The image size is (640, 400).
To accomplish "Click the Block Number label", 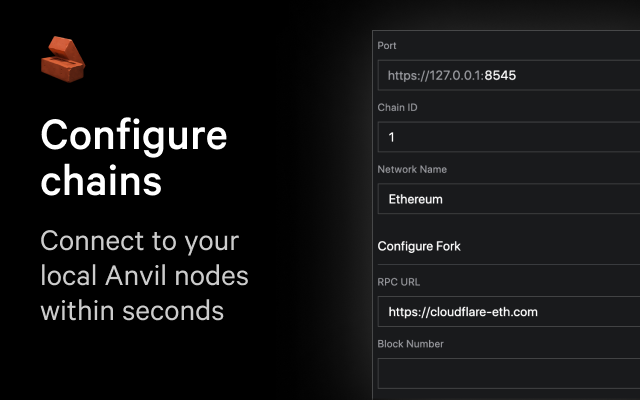I will coord(410,344).
